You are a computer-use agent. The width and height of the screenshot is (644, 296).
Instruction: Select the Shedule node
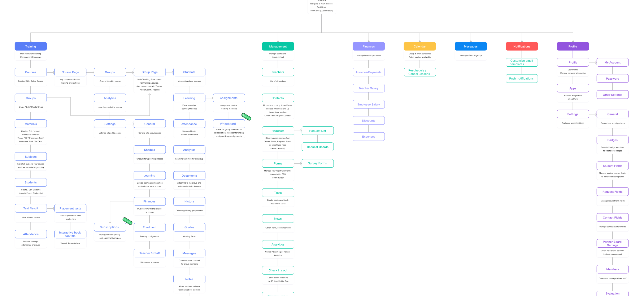tap(149, 150)
